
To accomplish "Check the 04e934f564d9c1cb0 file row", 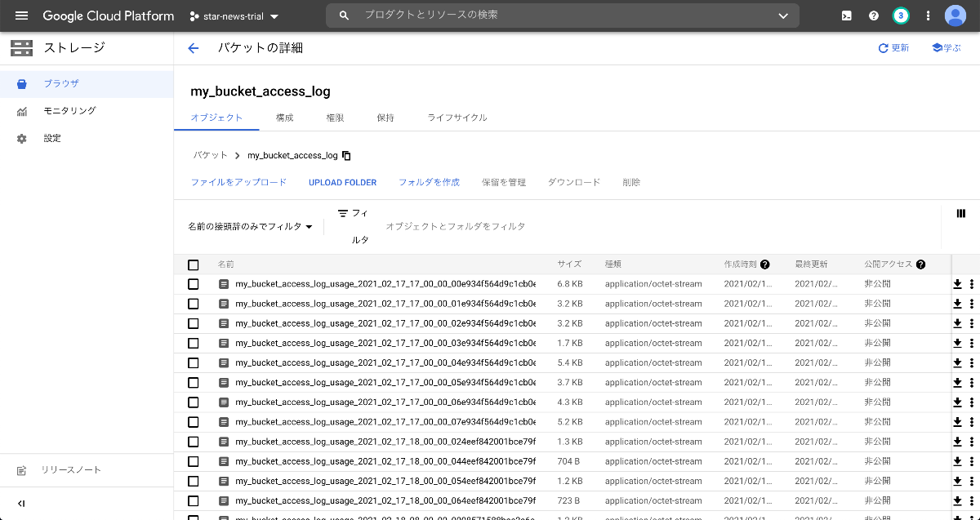I will coord(194,362).
